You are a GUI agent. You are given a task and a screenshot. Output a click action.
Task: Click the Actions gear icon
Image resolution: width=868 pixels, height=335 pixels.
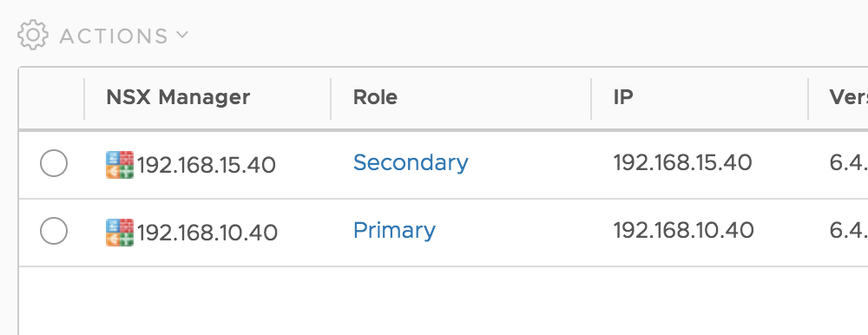pos(33,35)
